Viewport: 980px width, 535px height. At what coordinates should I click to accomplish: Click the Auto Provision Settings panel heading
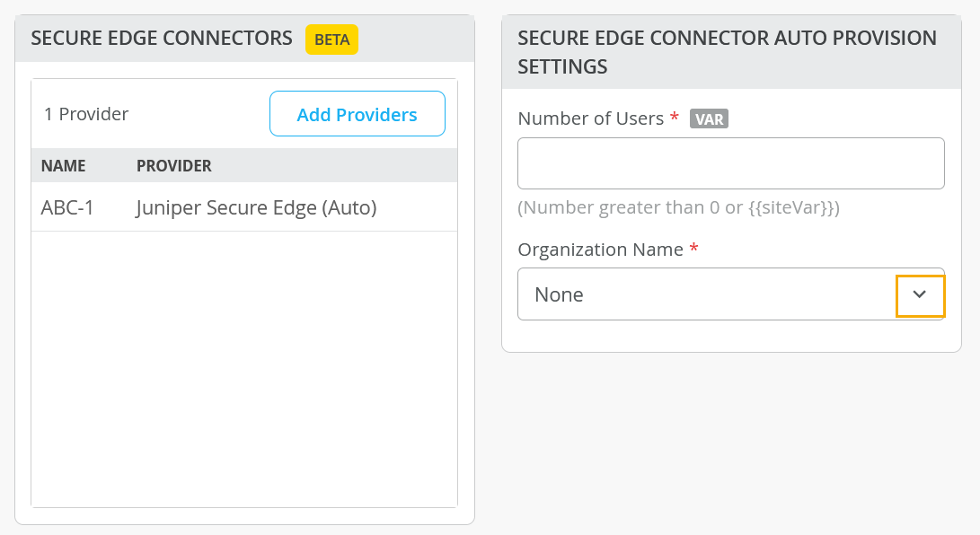(727, 52)
